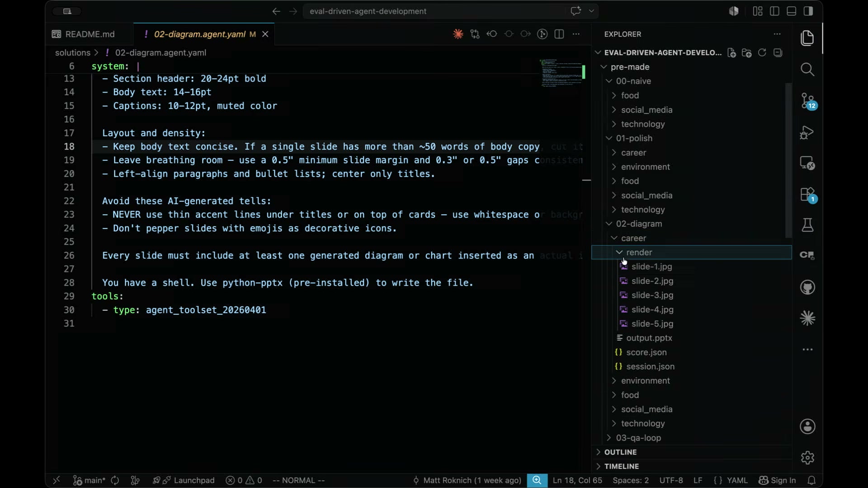Create a new folder in Explorer

747,53
